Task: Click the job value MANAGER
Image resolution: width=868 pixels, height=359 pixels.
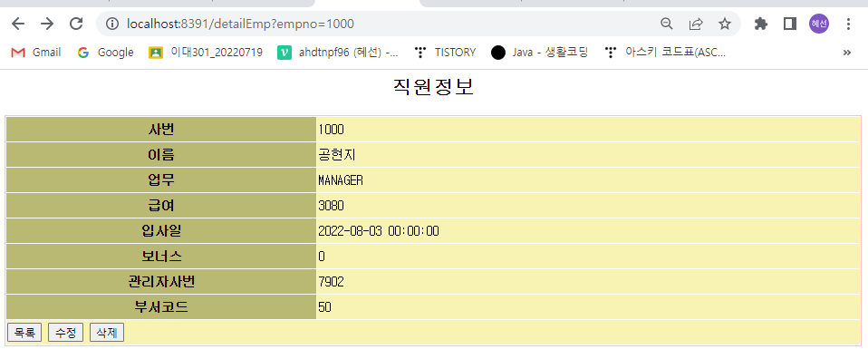Action: [x=341, y=180]
